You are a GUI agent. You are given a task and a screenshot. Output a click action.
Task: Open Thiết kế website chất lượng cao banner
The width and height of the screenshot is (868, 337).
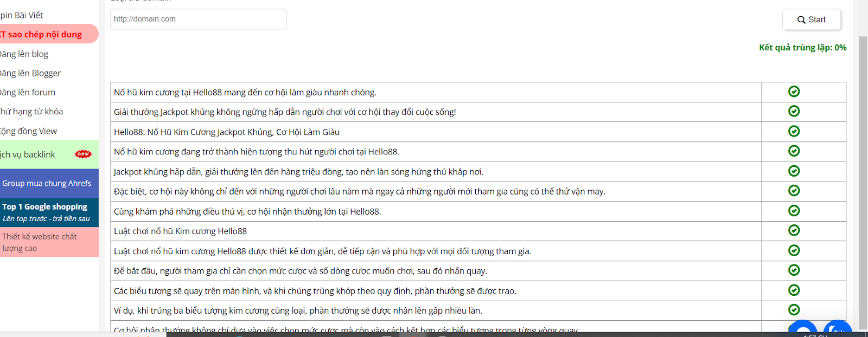[49, 242]
